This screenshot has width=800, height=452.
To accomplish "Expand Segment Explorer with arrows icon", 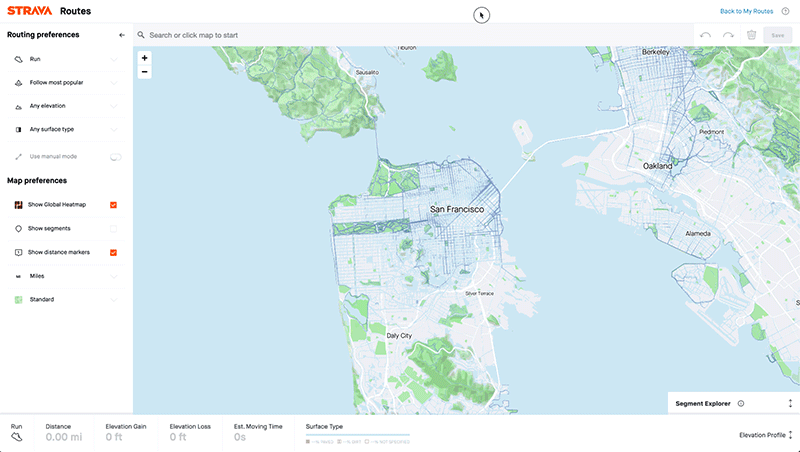I will (790, 403).
